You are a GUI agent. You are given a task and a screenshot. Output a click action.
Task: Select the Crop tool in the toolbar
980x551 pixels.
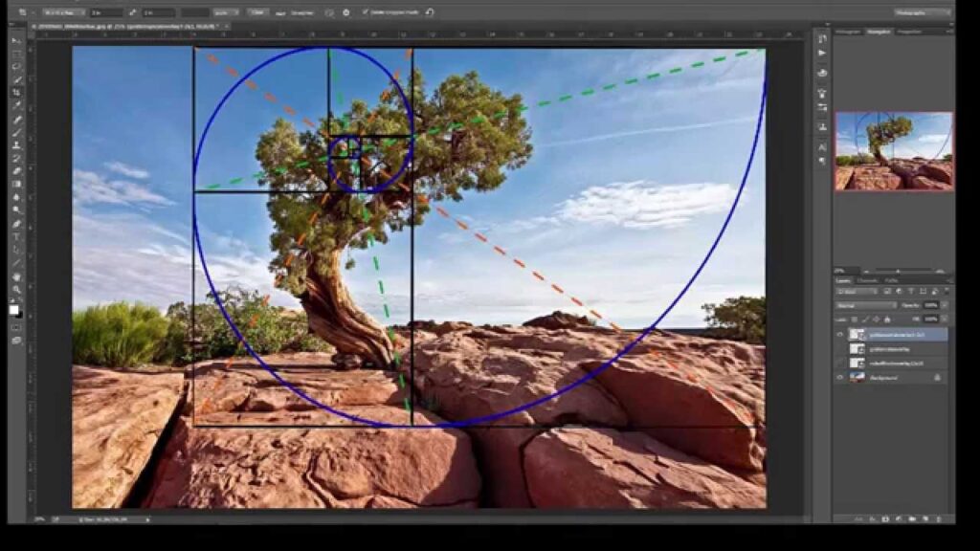pos(17,93)
